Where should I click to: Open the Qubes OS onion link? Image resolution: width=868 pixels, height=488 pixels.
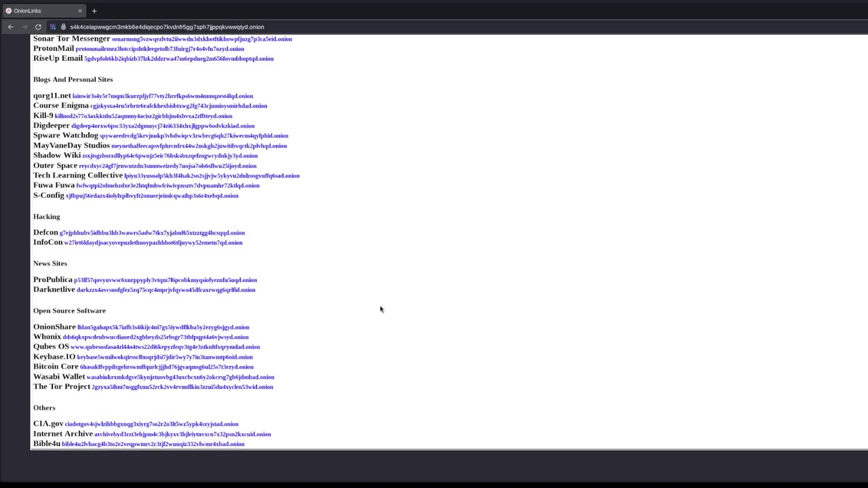coord(165,347)
